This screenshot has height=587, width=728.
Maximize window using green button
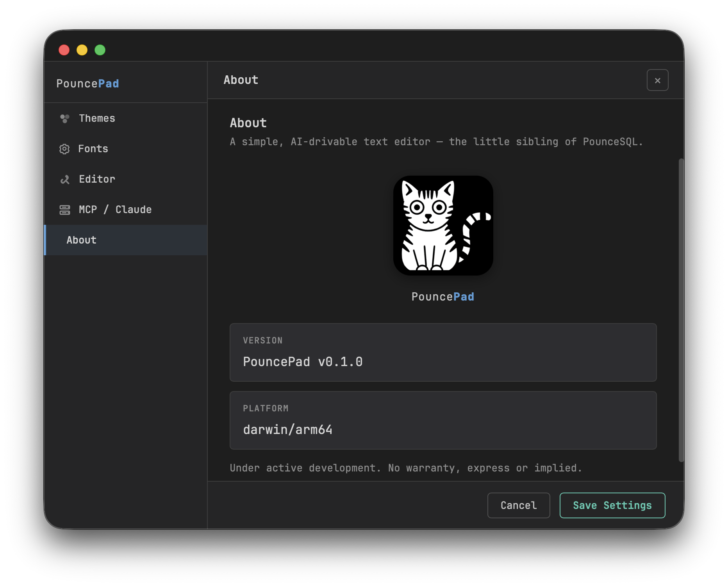pos(100,50)
